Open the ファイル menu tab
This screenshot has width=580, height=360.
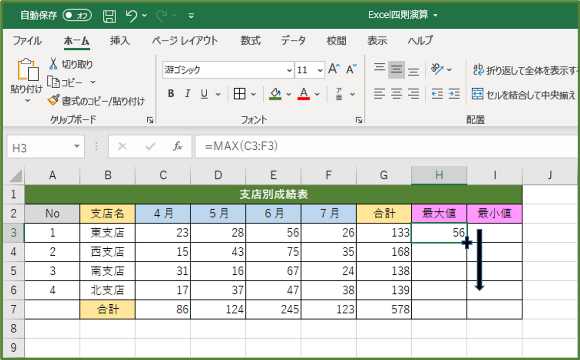[x=27, y=40]
